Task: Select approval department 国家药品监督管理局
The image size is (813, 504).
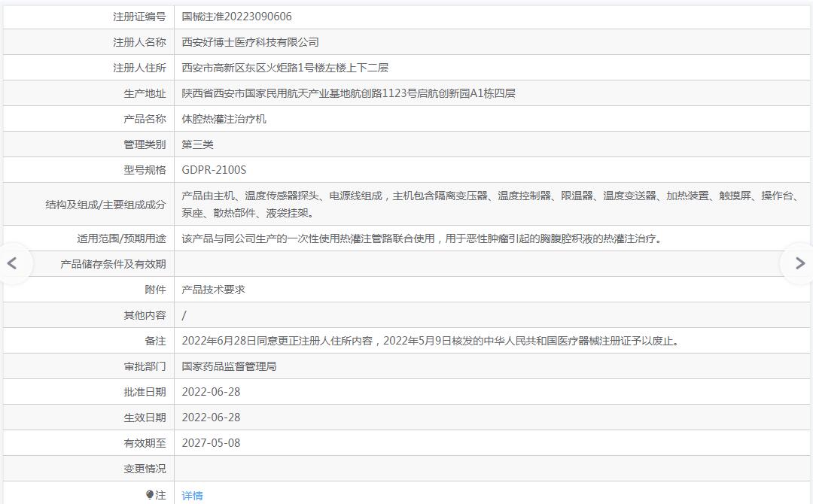Action: tap(229, 366)
